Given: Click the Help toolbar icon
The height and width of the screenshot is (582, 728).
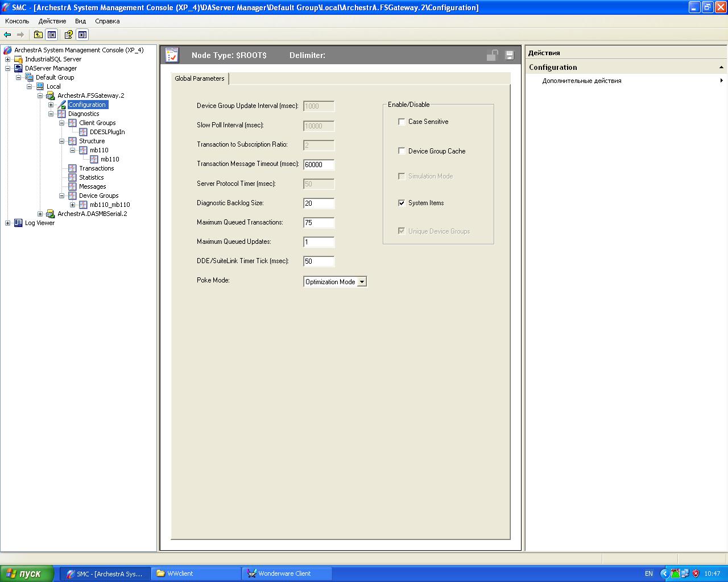Looking at the screenshot, I should tap(69, 35).
